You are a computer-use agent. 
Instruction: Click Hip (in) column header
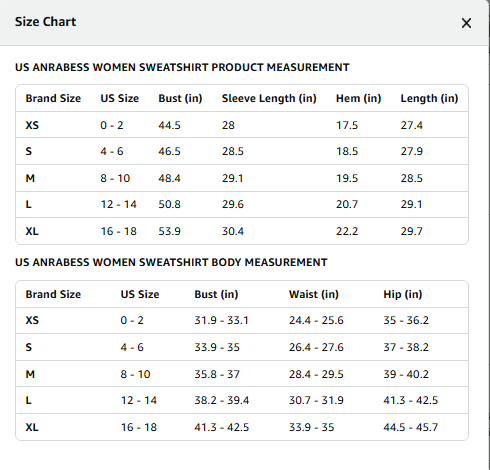403,294
